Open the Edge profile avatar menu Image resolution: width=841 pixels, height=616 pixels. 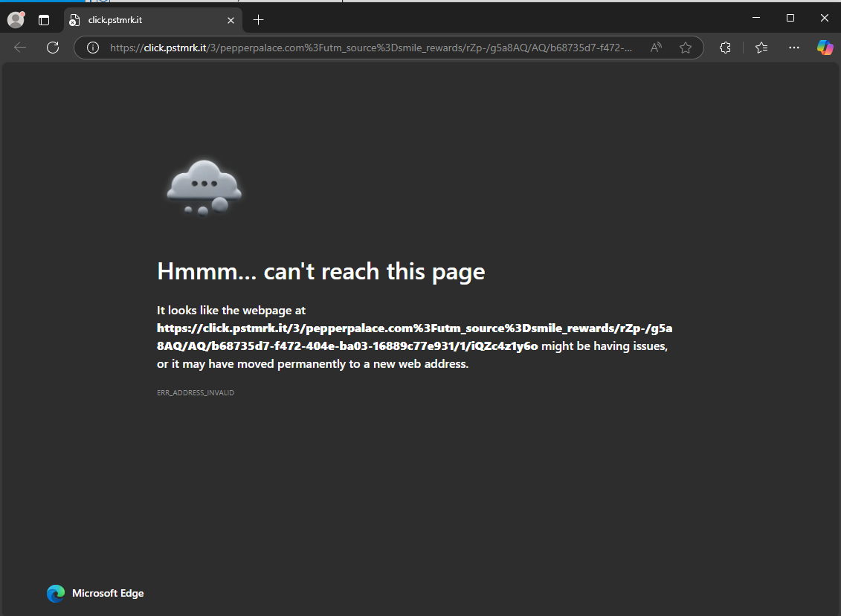click(16, 20)
